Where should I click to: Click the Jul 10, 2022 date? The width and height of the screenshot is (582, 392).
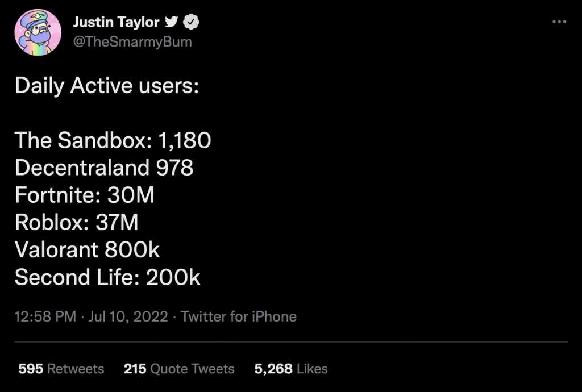pyautogui.click(x=128, y=316)
